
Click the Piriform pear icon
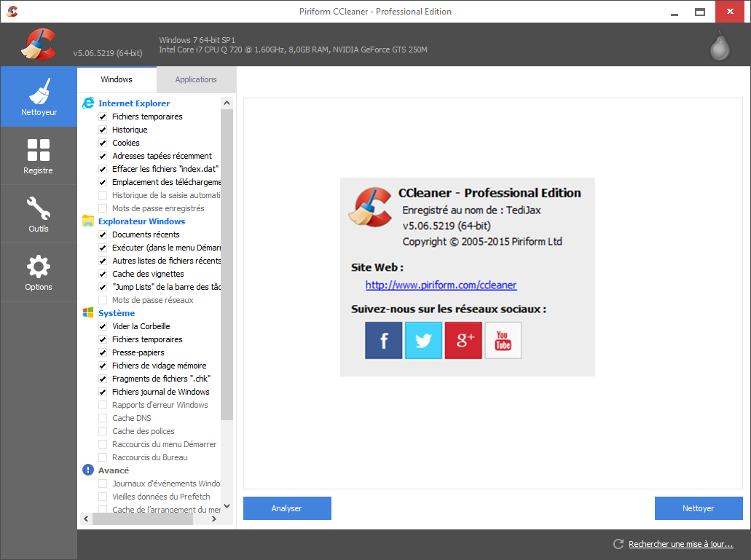[720, 46]
